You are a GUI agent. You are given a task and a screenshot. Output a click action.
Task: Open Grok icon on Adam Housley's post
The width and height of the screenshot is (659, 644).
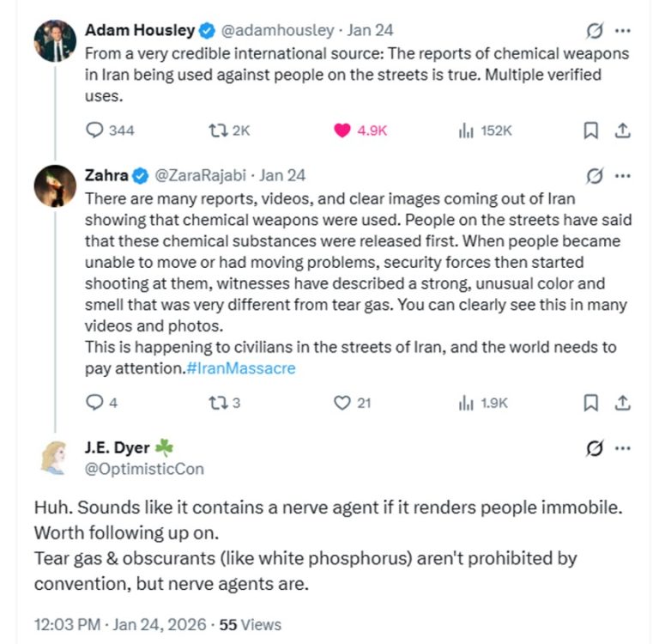(594, 31)
